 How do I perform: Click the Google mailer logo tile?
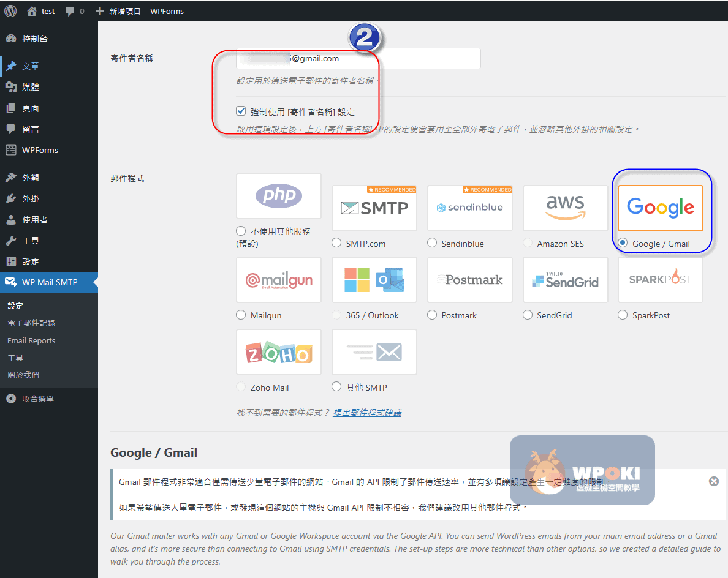coord(660,208)
